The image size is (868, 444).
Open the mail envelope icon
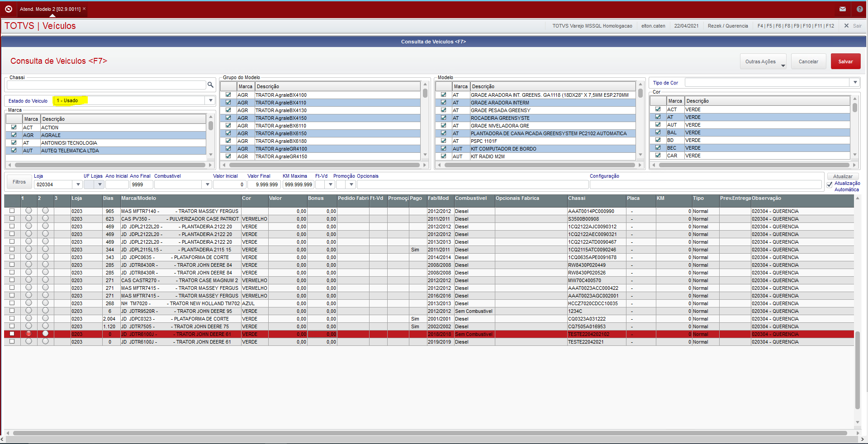point(842,9)
